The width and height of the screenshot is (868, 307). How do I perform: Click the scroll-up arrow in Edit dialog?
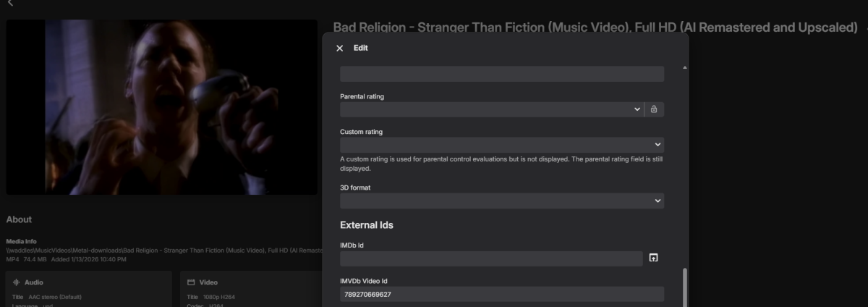pos(685,67)
